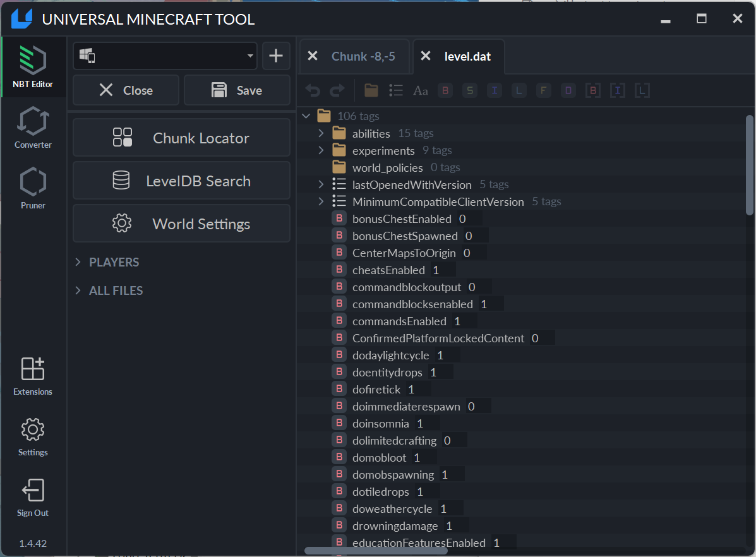The image size is (756, 557).
Task: Open the Converter tool
Action: point(33,128)
